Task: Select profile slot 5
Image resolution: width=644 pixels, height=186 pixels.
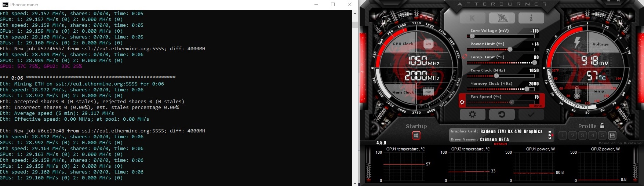Action: pos(602,135)
